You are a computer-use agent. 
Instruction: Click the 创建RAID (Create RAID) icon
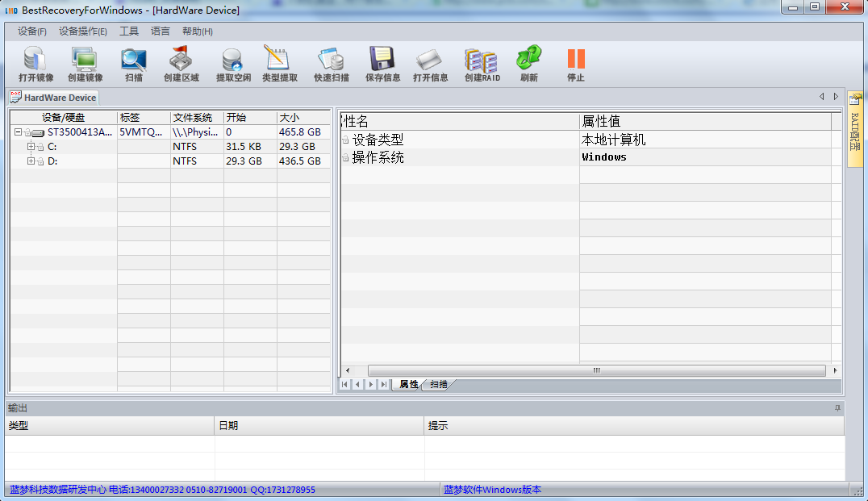click(481, 59)
